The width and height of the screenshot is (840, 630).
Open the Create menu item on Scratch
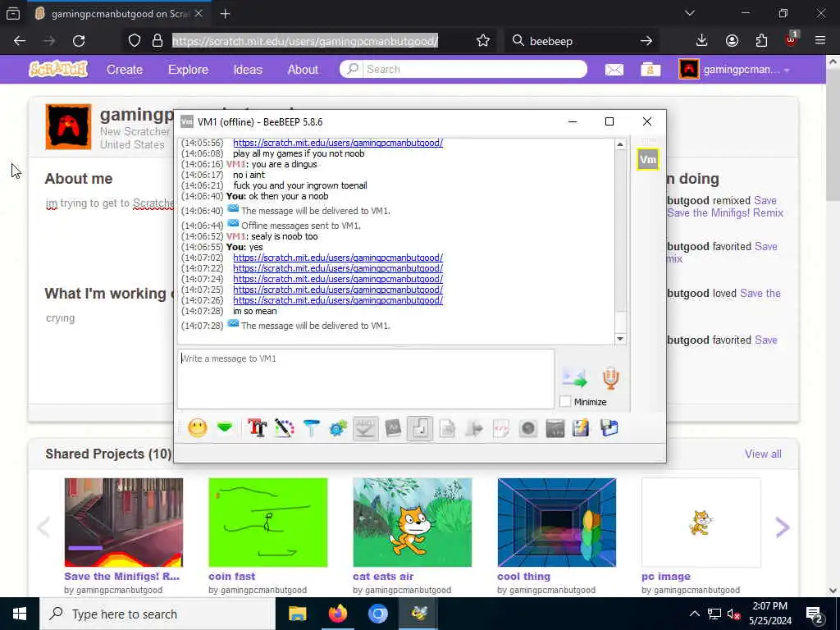[x=125, y=70]
